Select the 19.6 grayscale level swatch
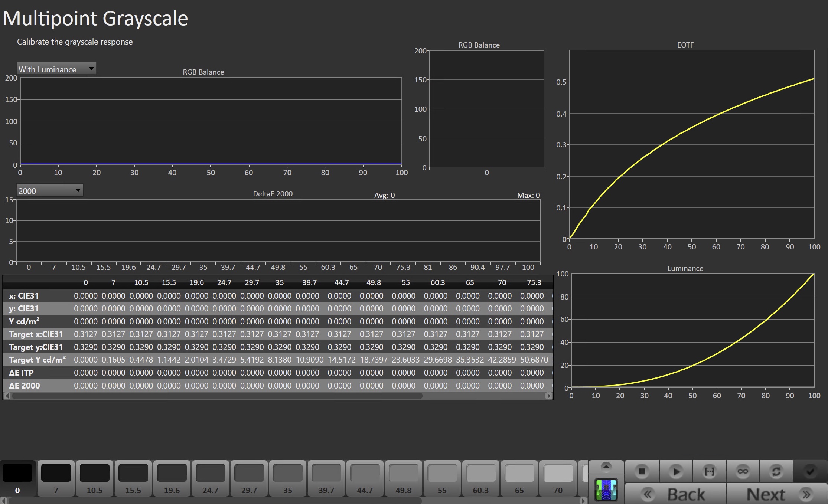Image resolution: width=828 pixels, height=504 pixels. pos(172,478)
